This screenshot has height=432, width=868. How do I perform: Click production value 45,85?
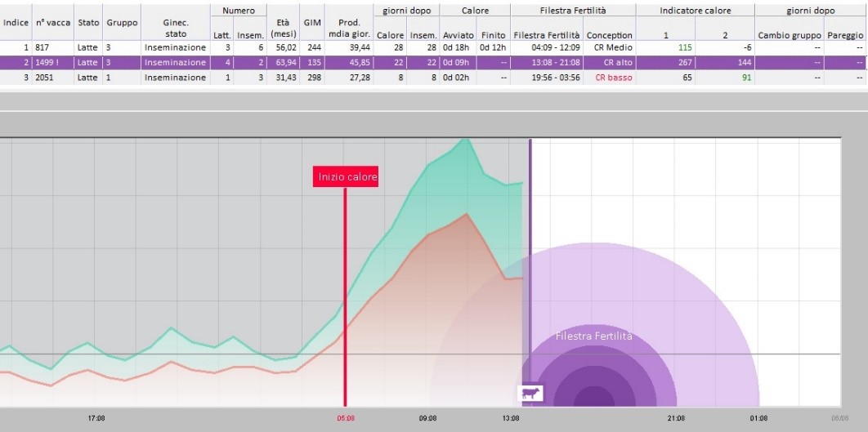pyautogui.click(x=360, y=63)
